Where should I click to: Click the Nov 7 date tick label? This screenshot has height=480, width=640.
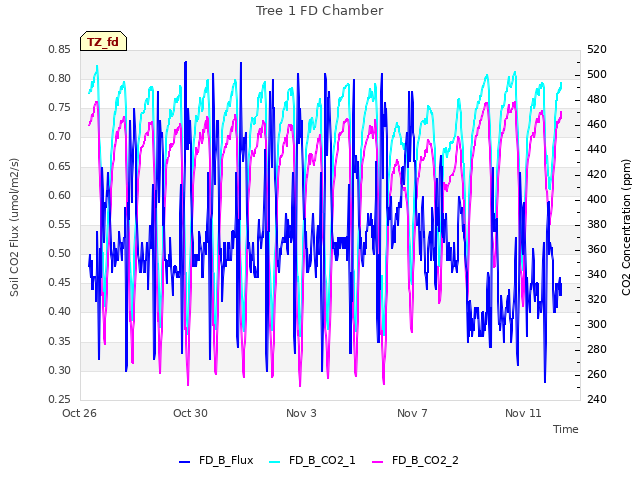point(412,413)
